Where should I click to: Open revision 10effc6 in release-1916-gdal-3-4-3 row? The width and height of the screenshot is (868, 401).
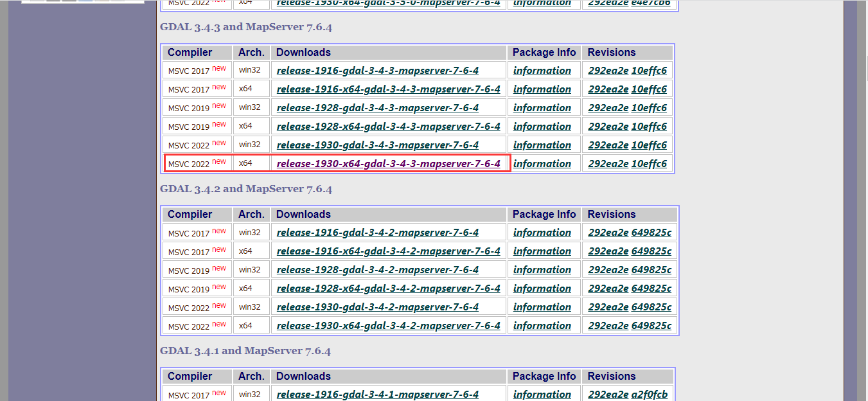[x=649, y=71]
